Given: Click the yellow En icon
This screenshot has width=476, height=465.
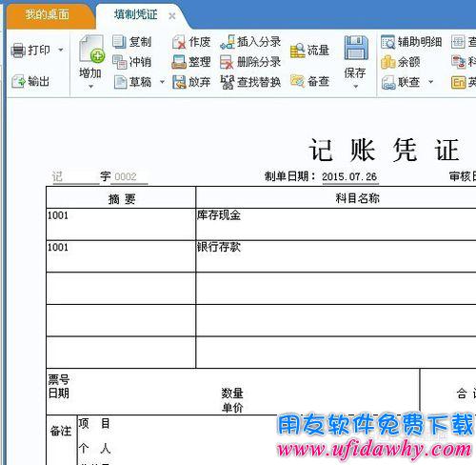Looking at the screenshot, I should point(459,82).
